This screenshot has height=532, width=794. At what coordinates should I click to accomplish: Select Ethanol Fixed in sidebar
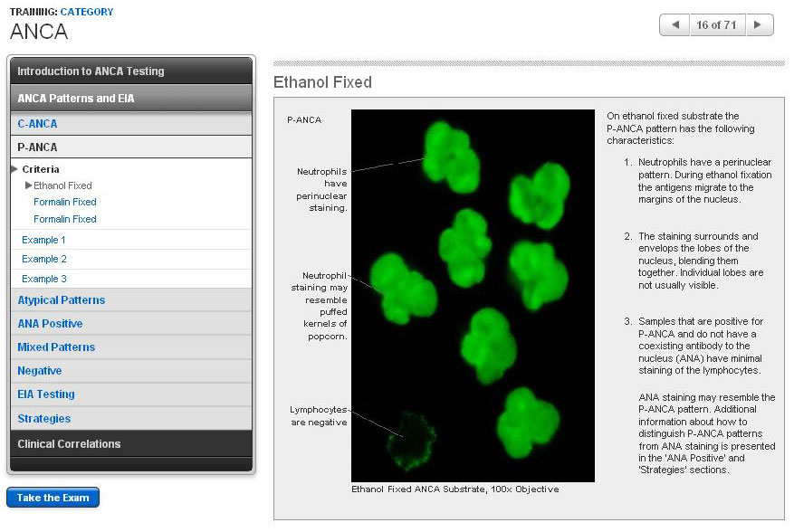[x=62, y=185]
